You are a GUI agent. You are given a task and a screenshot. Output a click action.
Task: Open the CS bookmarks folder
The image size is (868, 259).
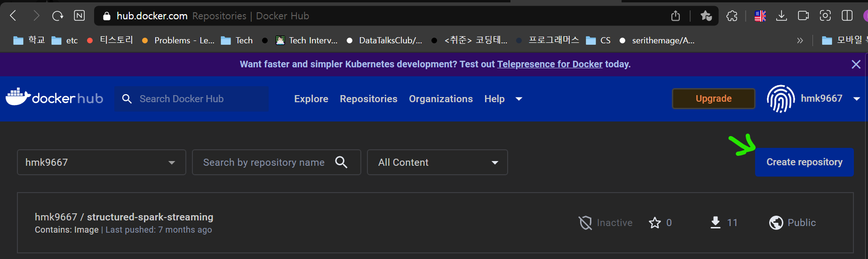tap(598, 40)
